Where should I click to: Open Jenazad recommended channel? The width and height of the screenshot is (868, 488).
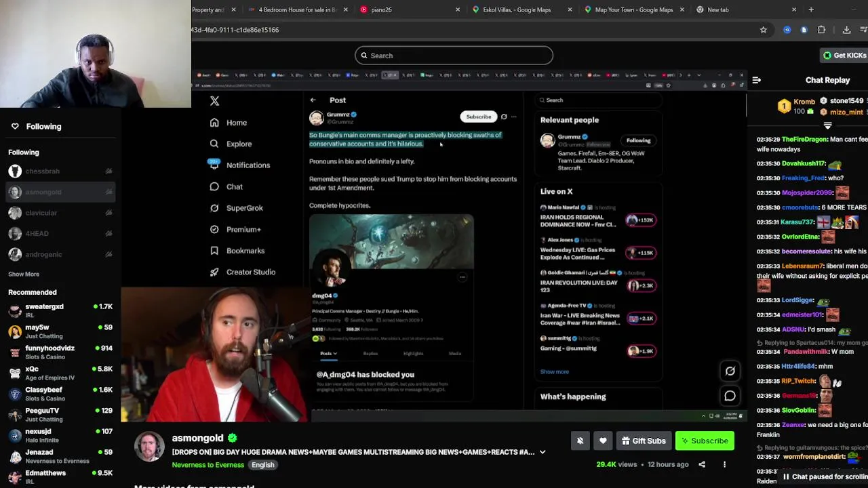(60, 456)
